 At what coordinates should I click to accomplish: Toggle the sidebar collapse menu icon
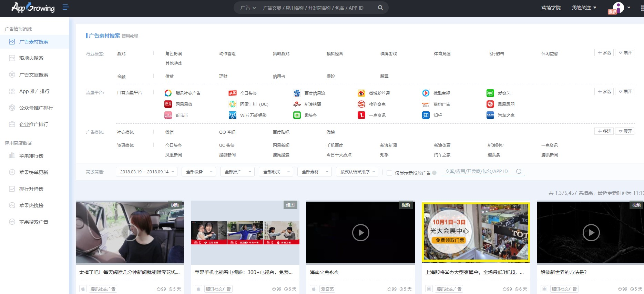click(65, 7)
